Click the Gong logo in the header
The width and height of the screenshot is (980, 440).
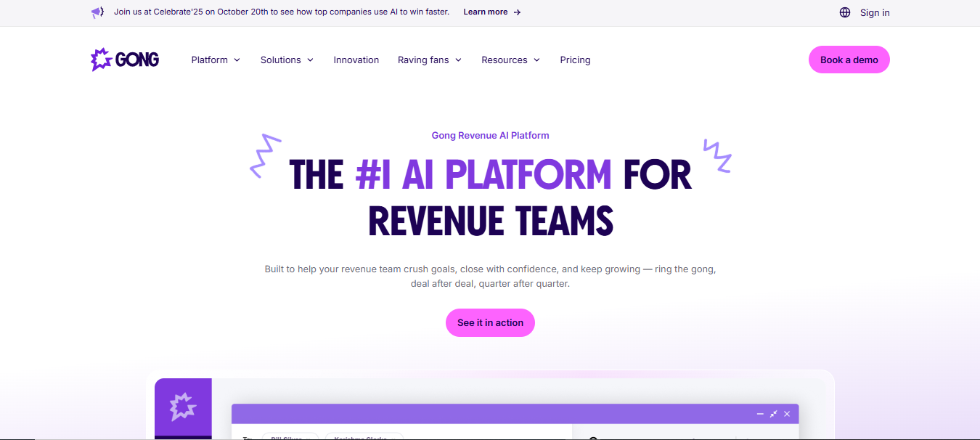click(x=125, y=60)
